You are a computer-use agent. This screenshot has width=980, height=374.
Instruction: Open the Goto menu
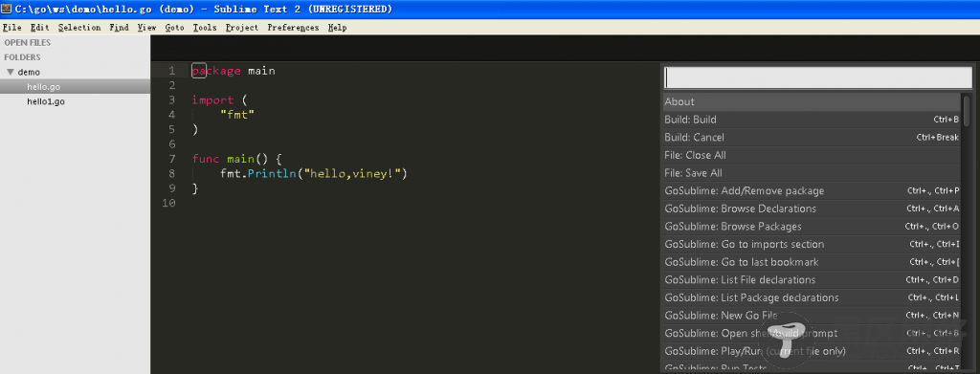(174, 28)
